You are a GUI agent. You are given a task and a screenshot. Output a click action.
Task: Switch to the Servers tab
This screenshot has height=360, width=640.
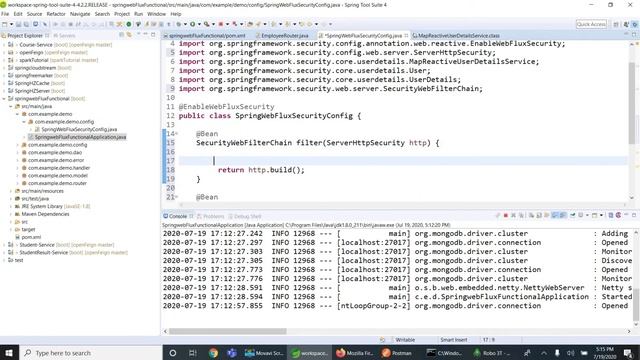tap(64, 36)
